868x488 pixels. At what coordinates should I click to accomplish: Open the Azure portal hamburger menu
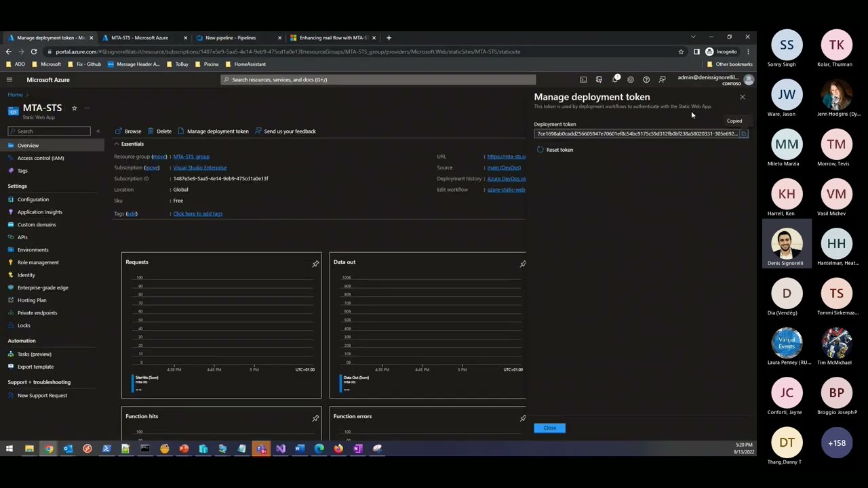[x=9, y=80]
